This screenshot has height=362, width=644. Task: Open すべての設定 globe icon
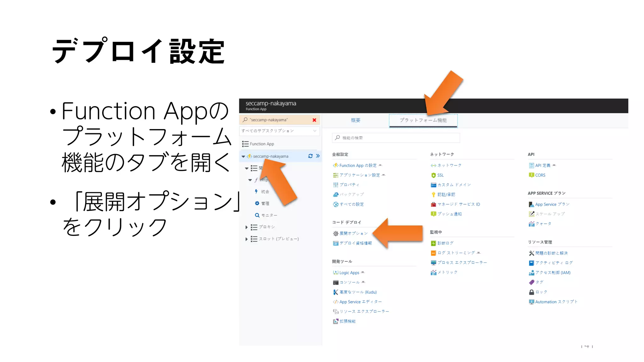(x=336, y=204)
